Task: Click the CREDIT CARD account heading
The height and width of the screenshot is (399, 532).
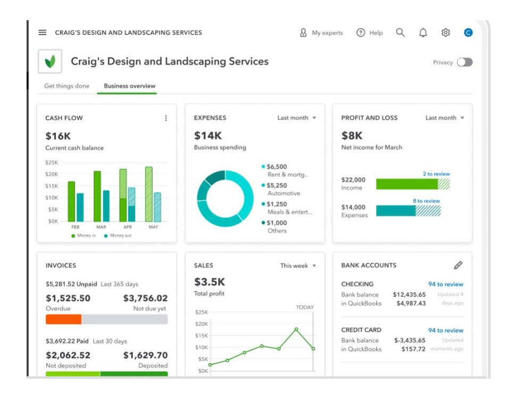Action: click(361, 330)
